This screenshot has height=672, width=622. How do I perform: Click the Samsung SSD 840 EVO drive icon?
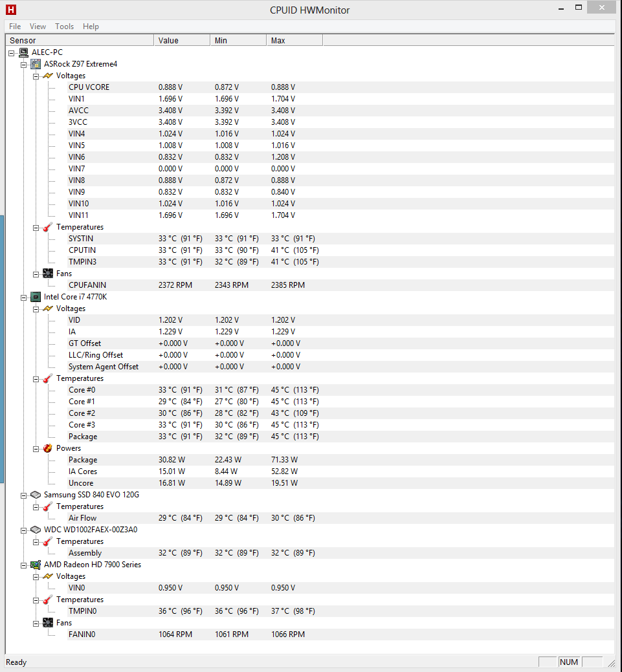click(x=36, y=495)
